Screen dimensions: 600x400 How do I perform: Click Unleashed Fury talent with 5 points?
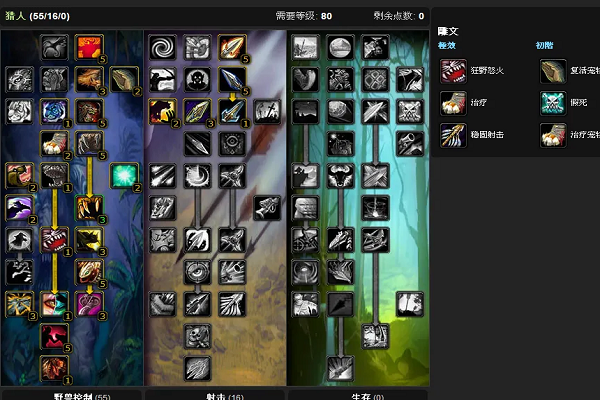pos(89,111)
